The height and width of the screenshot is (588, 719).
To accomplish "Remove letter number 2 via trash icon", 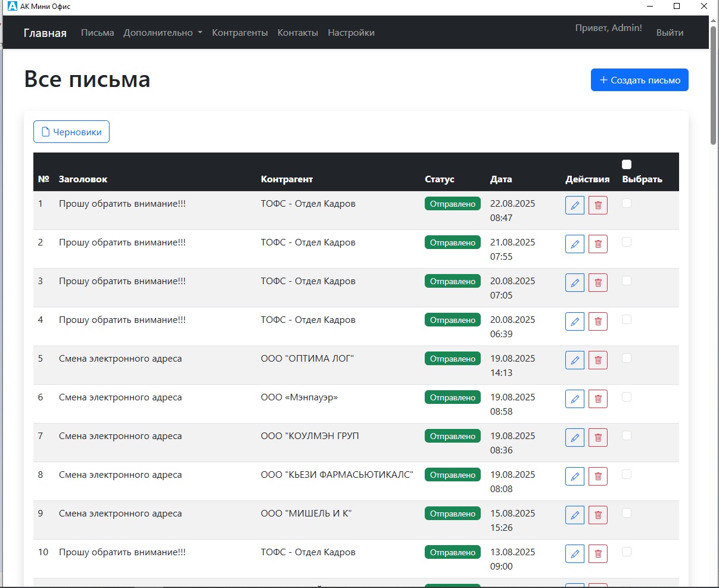I will click(598, 244).
